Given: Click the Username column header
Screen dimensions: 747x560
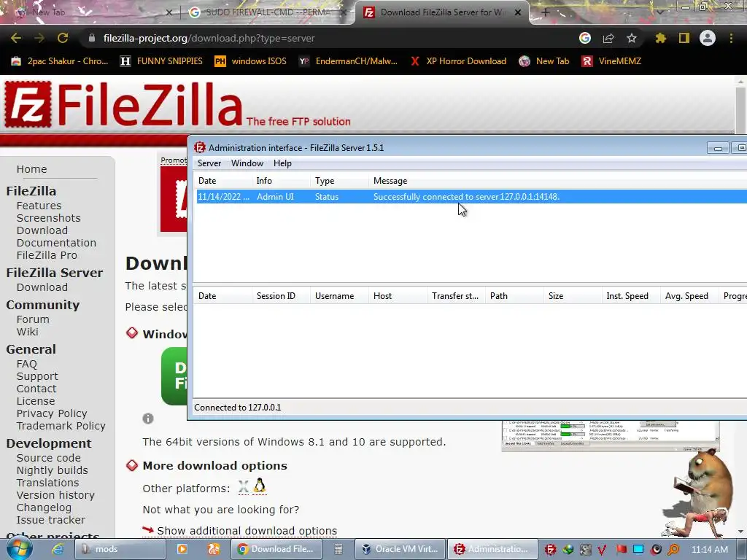Looking at the screenshot, I should [x=338, y=296].
